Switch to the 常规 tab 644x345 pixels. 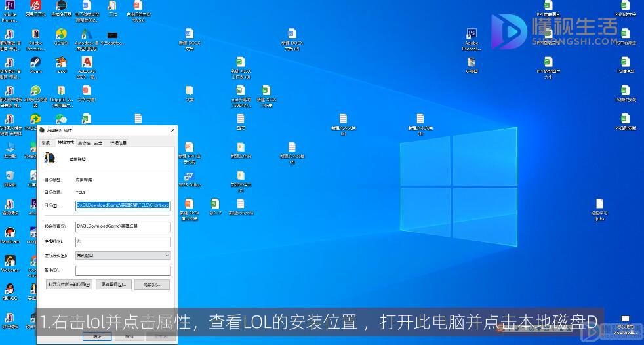click(x=46, y=143)
